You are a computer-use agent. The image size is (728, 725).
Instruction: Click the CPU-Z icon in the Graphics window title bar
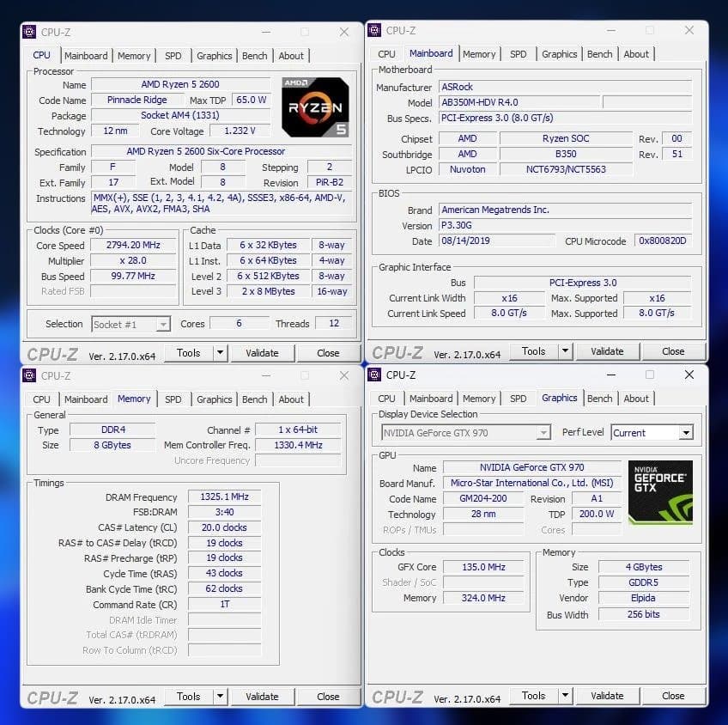373,375
